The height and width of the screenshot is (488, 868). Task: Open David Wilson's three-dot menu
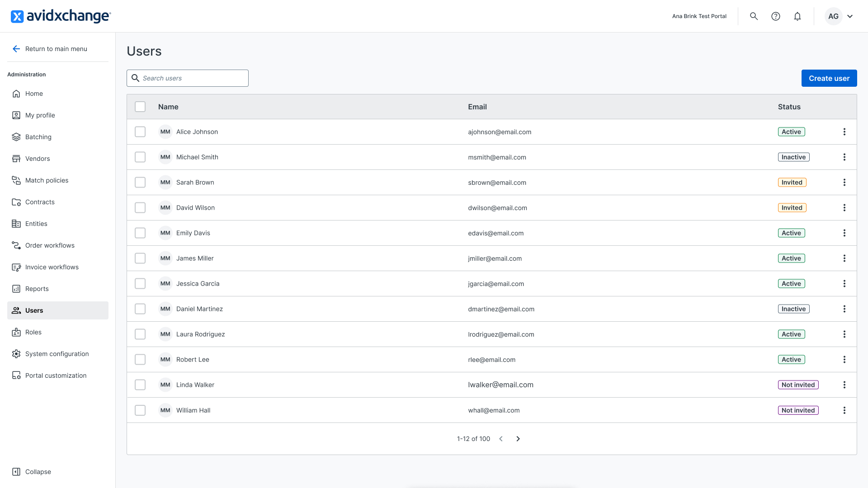coord(844,208)
